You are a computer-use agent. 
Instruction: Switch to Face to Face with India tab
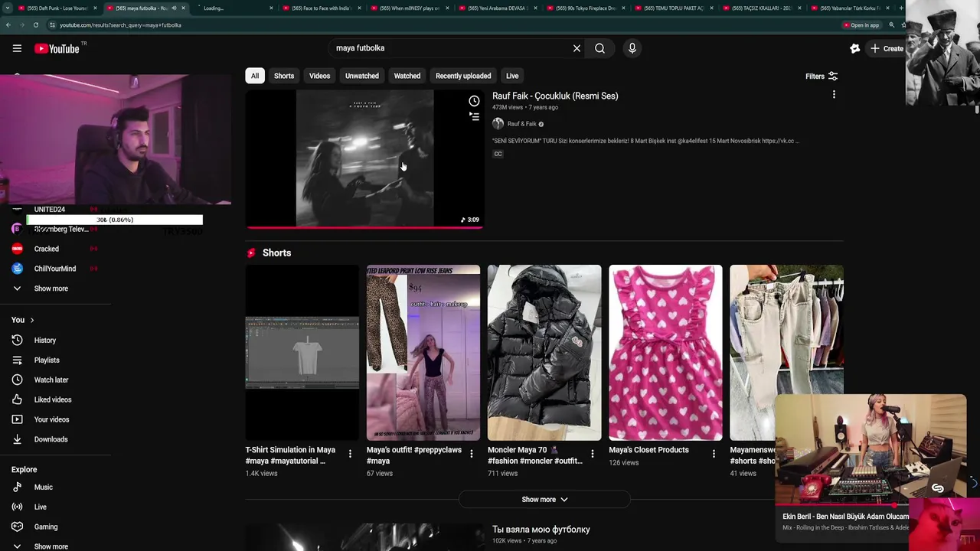(x=322, y=8)
